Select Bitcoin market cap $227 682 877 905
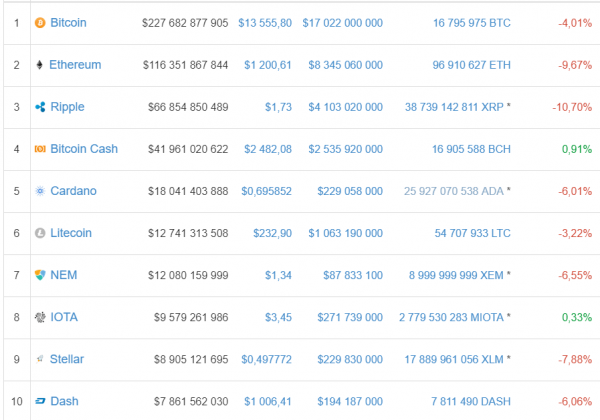Screen dimensions: 600x420 185,23
